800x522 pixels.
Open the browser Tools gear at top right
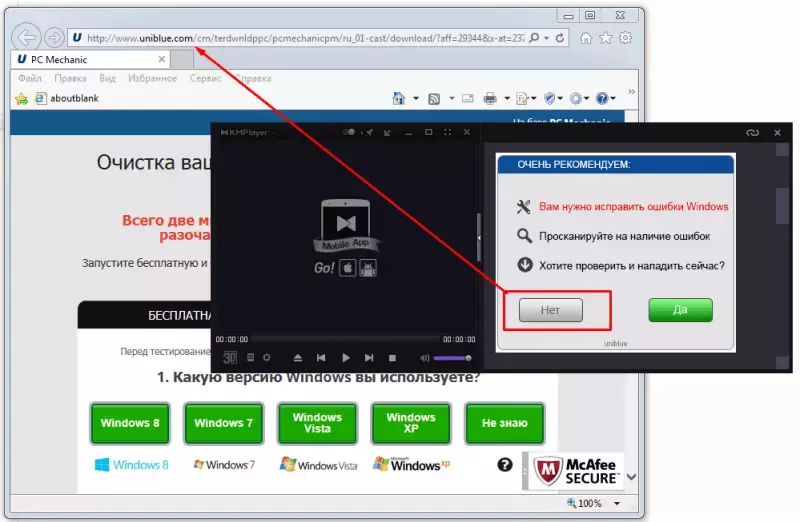626,38
